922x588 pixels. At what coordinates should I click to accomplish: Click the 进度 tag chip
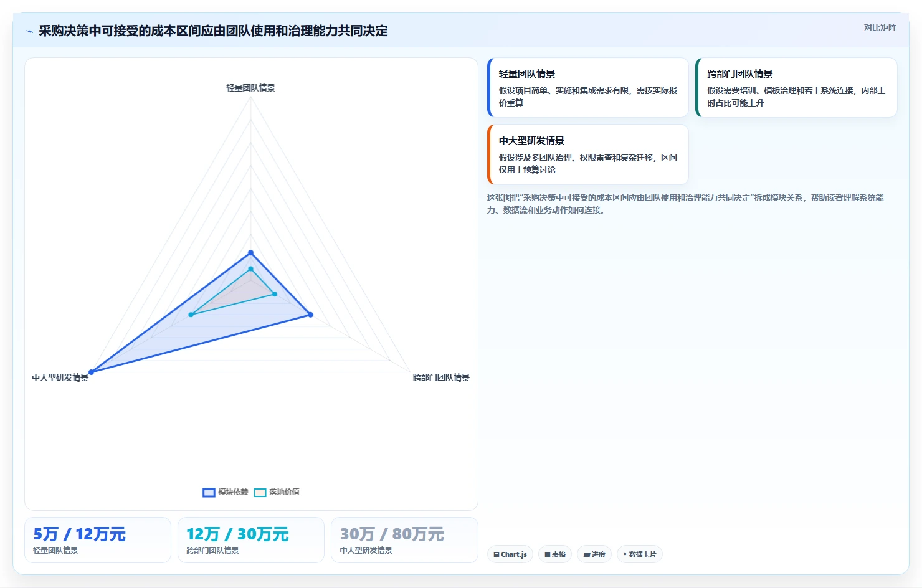594,554
